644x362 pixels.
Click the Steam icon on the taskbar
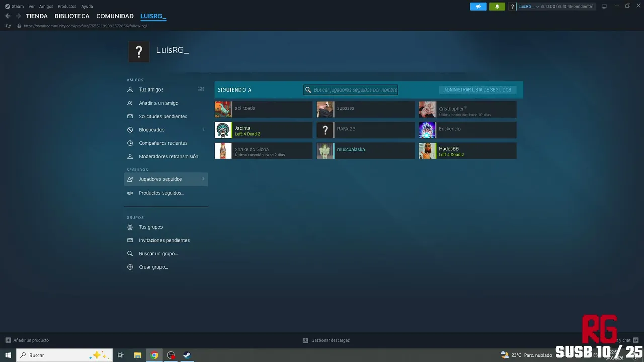click(186, 355)
